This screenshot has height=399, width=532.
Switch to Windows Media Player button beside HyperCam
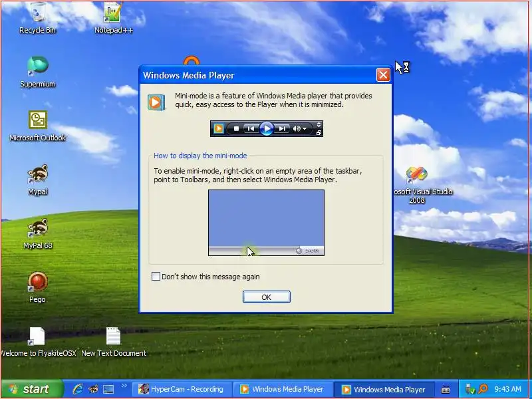pos(282,389)
